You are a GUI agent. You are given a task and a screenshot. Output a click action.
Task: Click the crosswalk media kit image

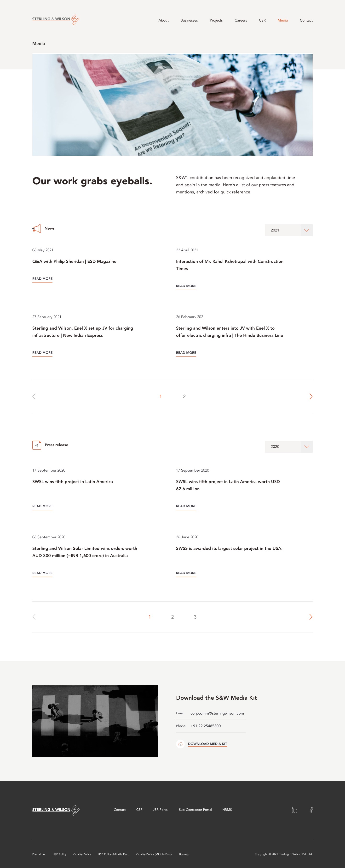click(95, 721)
